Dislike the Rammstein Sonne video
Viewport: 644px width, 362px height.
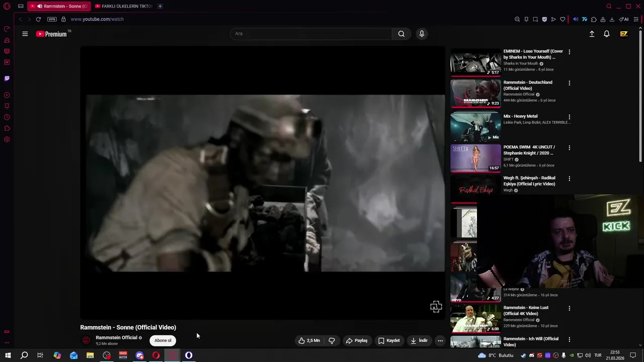(332, 340)
